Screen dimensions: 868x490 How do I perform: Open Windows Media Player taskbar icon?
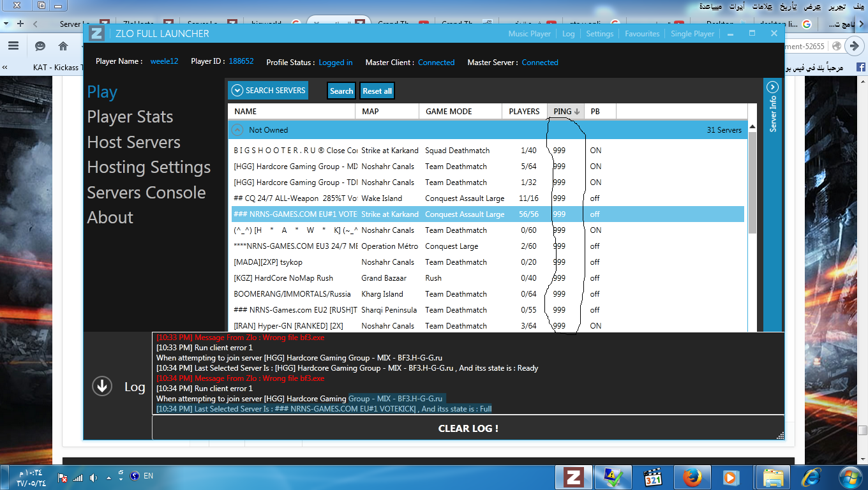[x=731, y=477]
